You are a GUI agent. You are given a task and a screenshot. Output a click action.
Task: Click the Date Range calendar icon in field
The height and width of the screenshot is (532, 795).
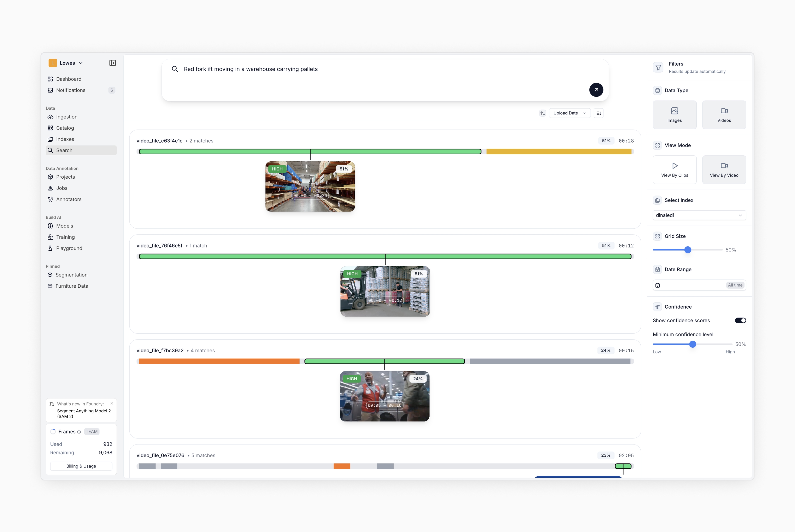coord(658,285)
